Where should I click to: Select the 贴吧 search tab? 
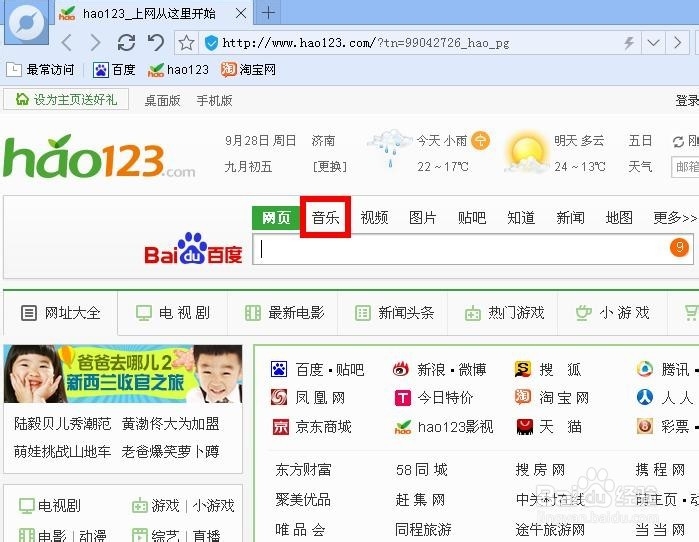[472, 218]
